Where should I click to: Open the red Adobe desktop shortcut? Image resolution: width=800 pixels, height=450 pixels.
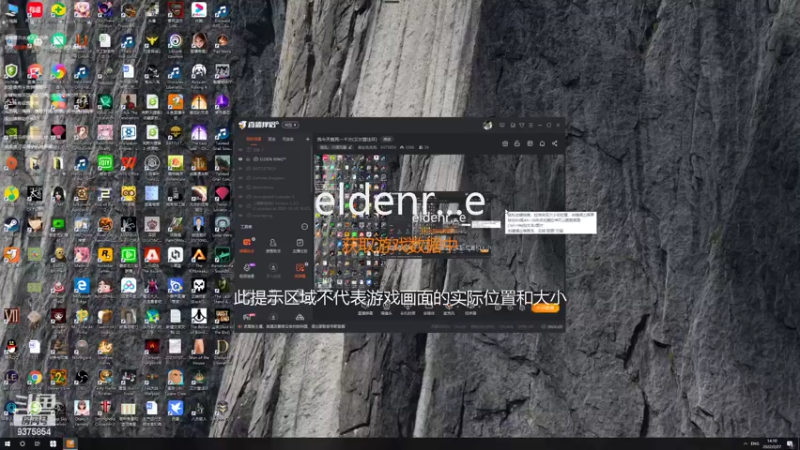click(x=152, y=255)
